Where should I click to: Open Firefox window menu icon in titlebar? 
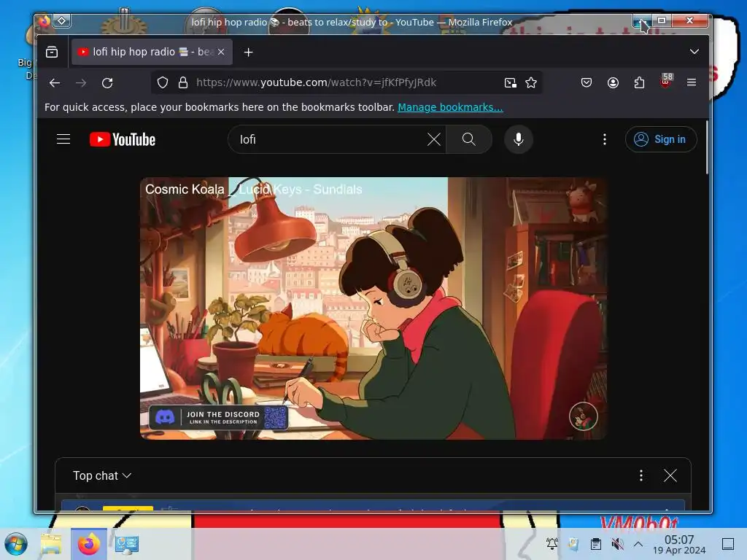44,21
